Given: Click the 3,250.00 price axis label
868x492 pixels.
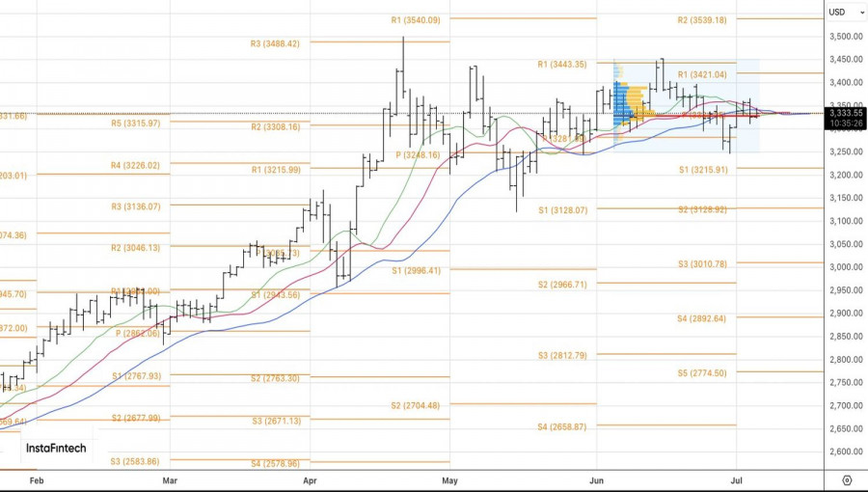Looking at the screenshot, I should (x=846, y=151).
